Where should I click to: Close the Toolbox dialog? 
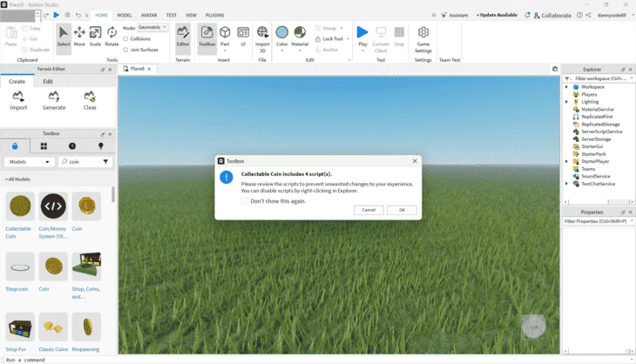(x=415, y=161)
